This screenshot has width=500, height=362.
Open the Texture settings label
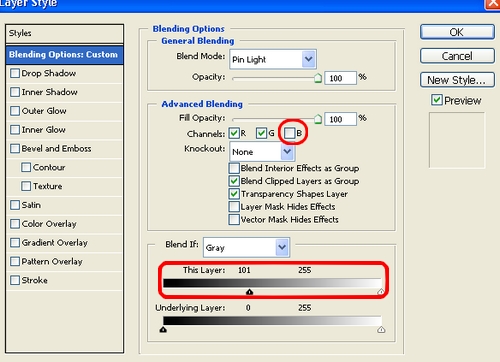pos(48,186)
